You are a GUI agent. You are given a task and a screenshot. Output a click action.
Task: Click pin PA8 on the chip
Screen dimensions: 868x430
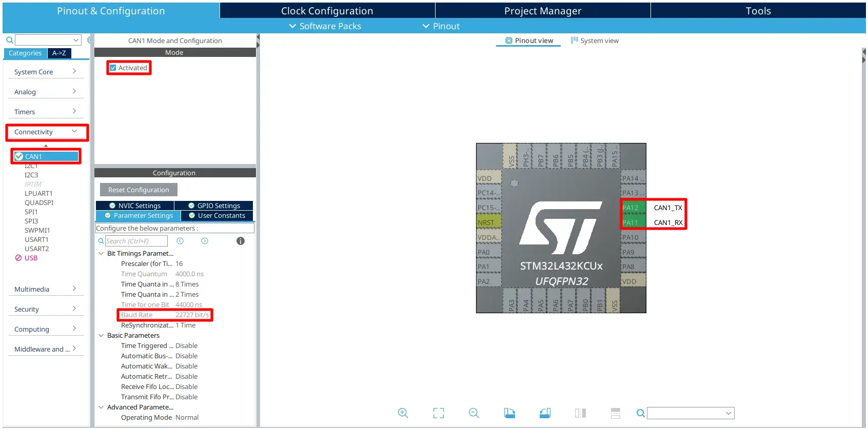click(x=633, y=267)
